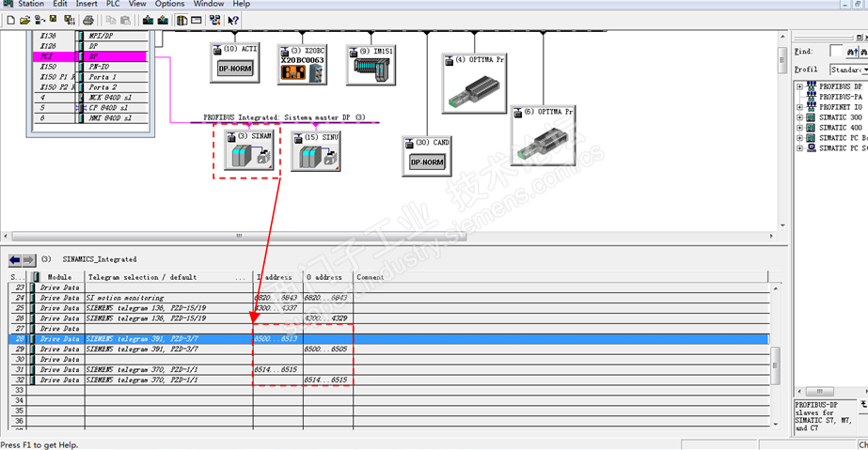868x450 pixels.
Task: Expand the SIMATIC 400 catalog folder
Action: coord(800,128)
